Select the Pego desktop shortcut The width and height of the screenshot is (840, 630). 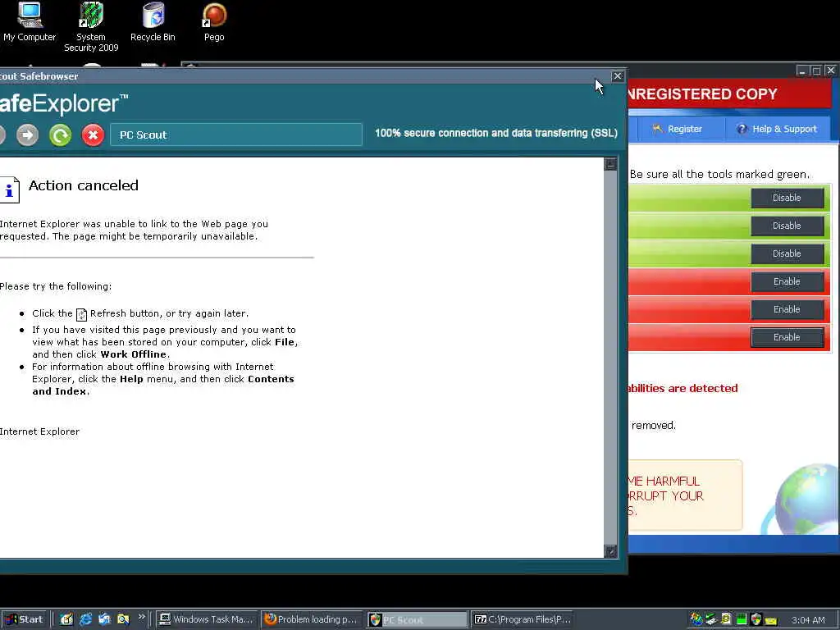click(214, 22)
